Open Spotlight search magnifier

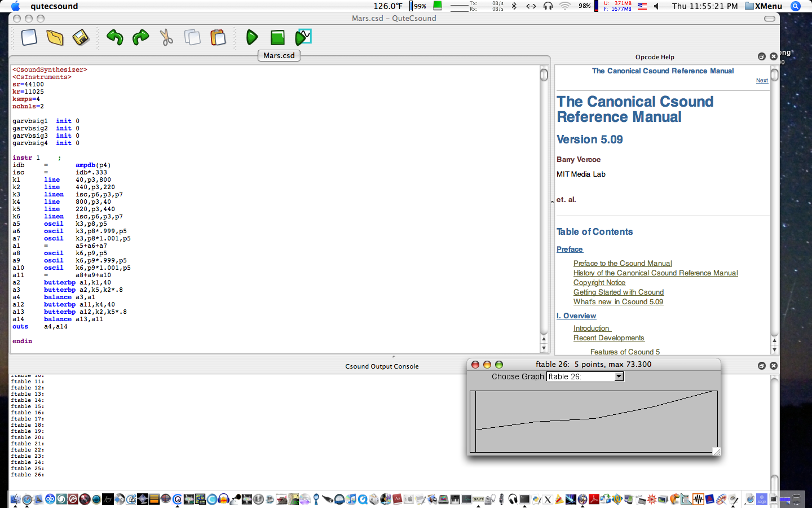(x=796, y=6)
